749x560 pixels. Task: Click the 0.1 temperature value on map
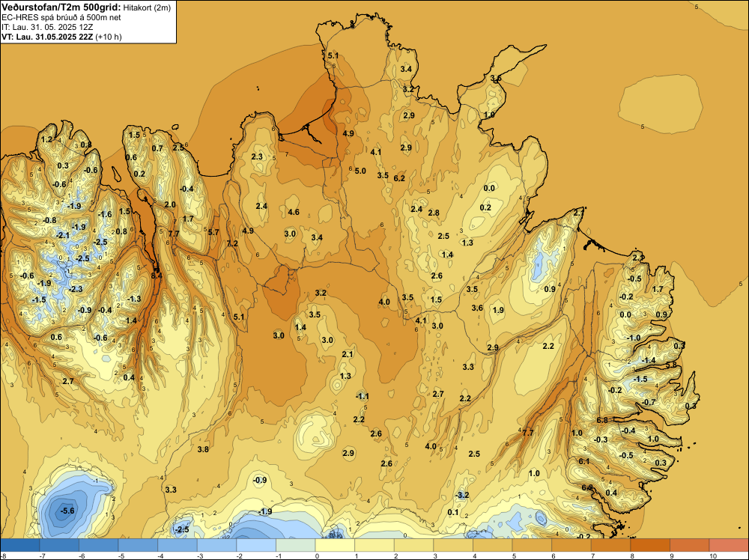[x=453, y=512]
